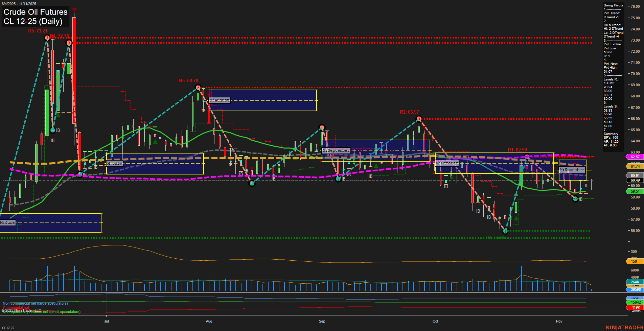Open the Swing Pivots panel header
The image size is (644, 331).
point(613,5)
